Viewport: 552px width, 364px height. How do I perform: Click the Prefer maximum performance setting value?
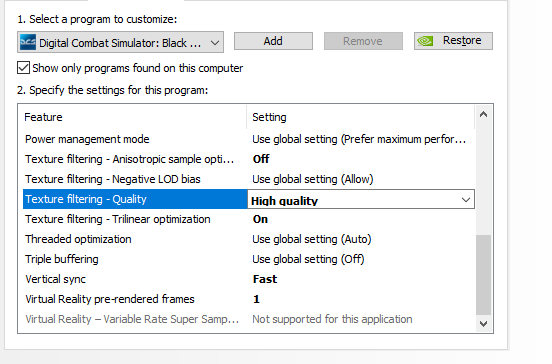click(x=359, y=139)
